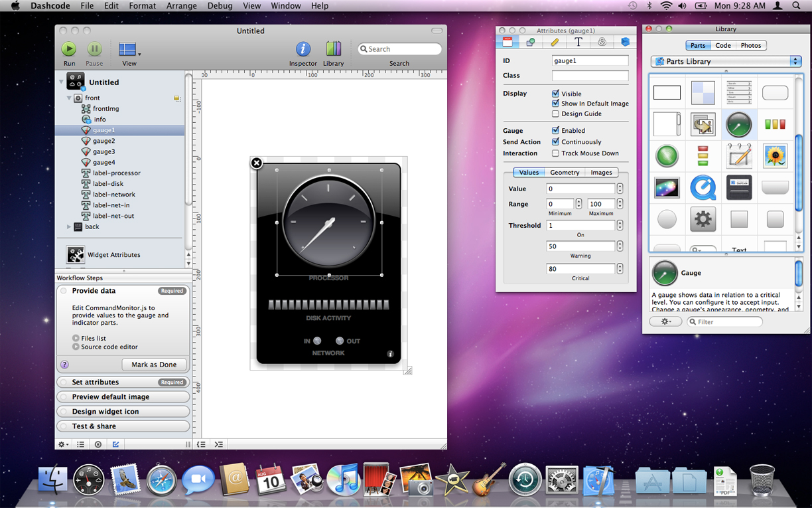Switch to the Images tab

(x=601, y=172)
